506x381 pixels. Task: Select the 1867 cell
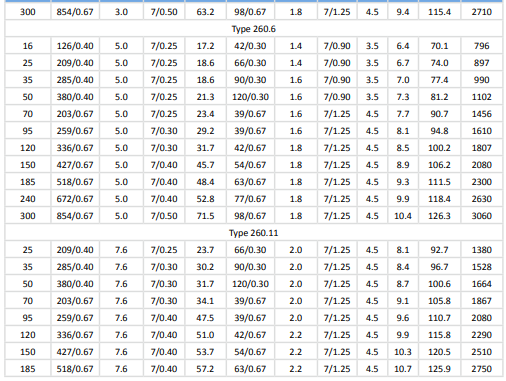pyautogui.click(x=482, y=301)
